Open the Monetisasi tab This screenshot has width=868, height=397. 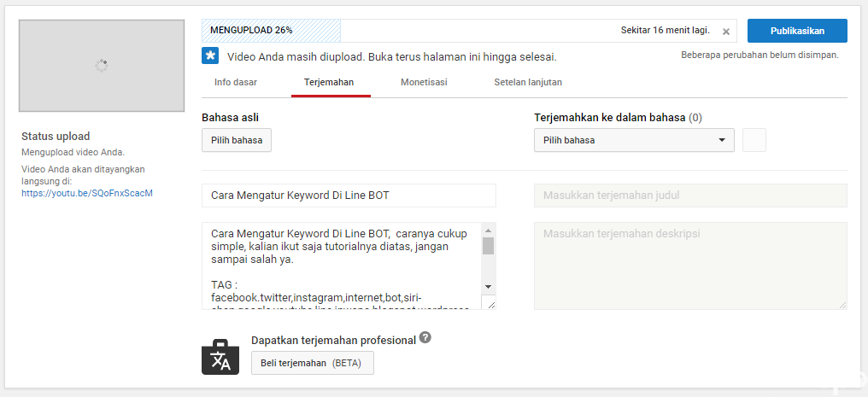(x=424, y=82)
